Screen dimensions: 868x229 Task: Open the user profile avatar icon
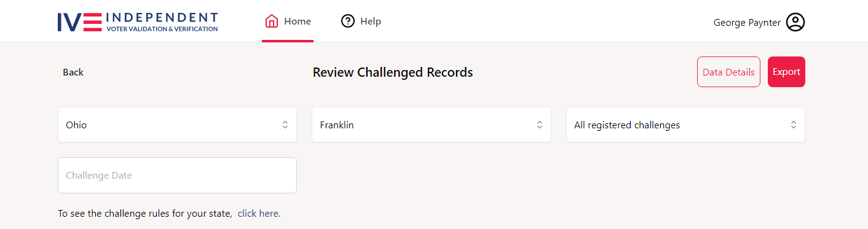point(795,22)
